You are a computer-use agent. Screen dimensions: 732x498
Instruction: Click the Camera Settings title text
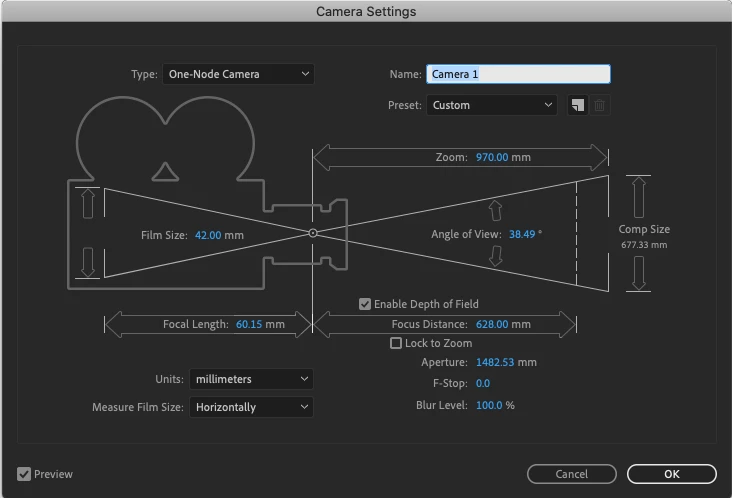pos(366,12)
